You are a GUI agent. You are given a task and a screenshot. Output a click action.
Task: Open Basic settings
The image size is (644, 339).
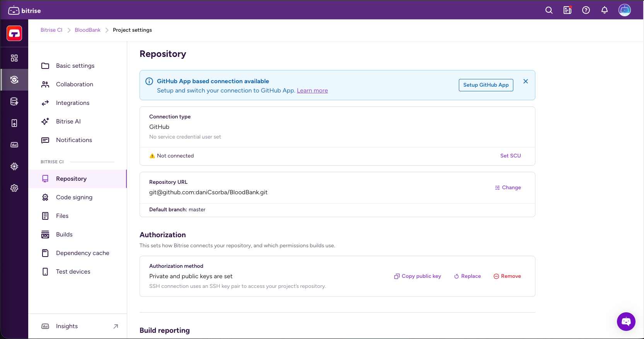(78, 66)
